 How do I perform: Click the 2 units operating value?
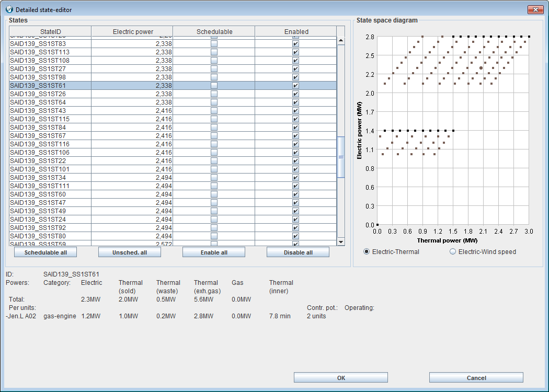click(316, 316)
